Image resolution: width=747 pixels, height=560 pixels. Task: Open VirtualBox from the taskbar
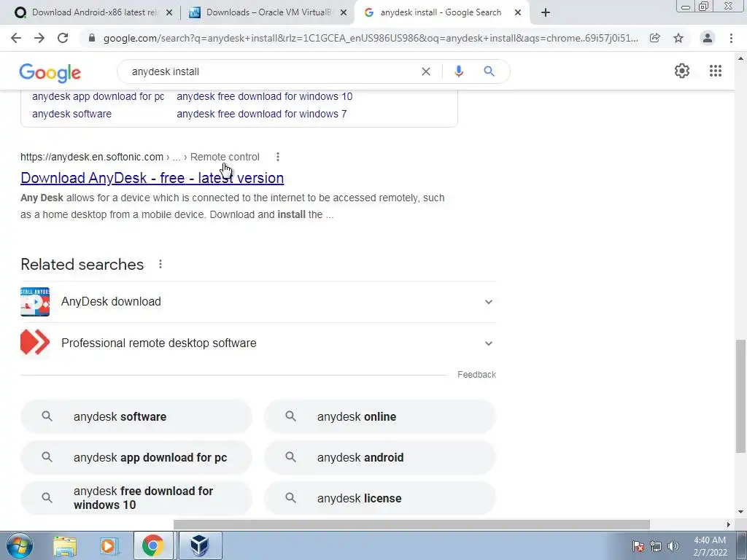click(x=200, y=545)
